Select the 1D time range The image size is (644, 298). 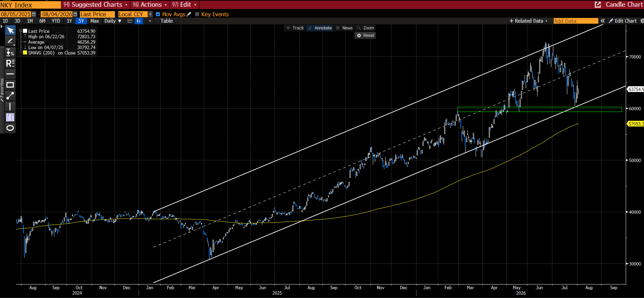click(5, 21)
